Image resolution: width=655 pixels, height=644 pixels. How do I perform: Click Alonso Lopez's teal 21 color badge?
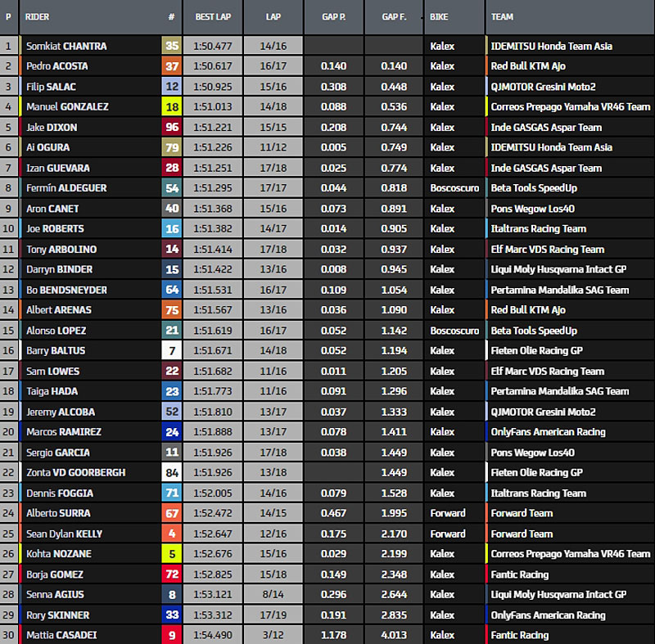(x=171, y=330)
